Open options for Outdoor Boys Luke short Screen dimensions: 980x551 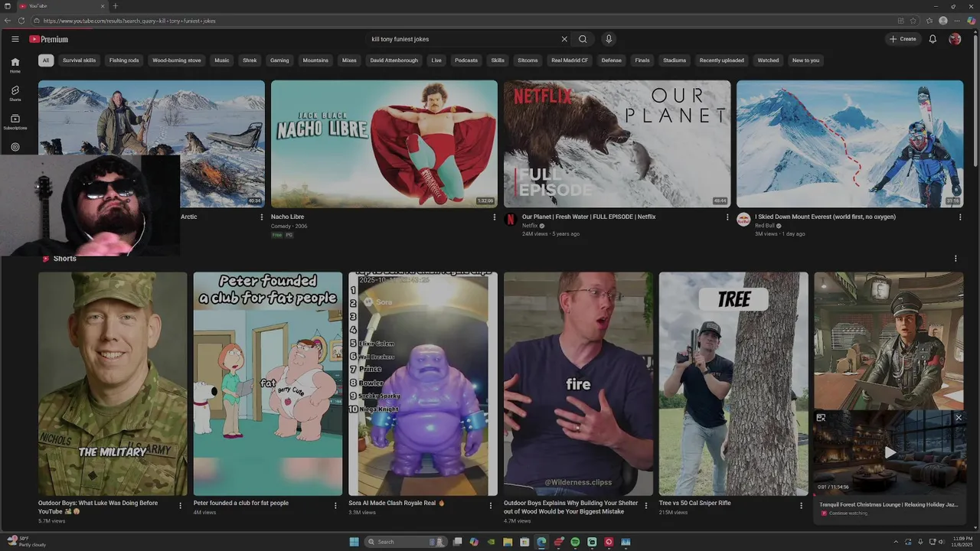(x=181, y=506)
